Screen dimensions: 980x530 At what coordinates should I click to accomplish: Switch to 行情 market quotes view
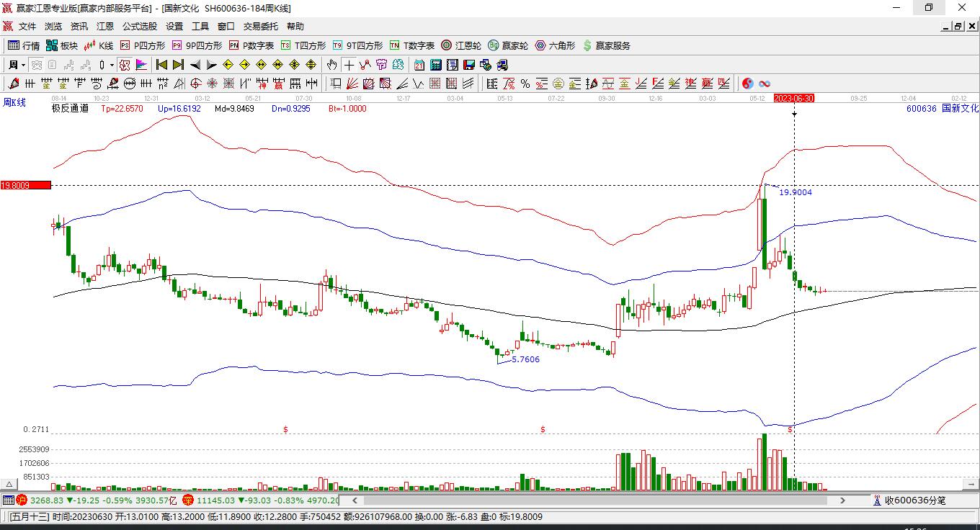point(24,45)
